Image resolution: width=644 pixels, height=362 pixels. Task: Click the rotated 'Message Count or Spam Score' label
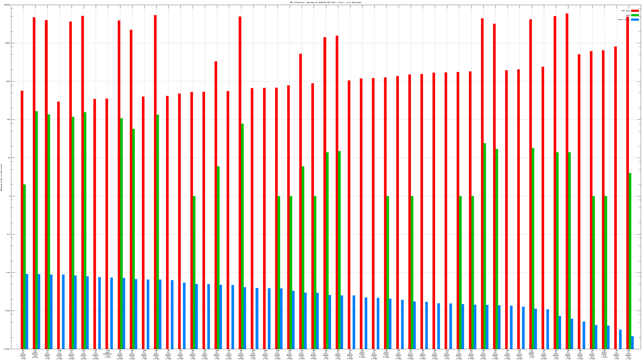click(x=1, y=177)
